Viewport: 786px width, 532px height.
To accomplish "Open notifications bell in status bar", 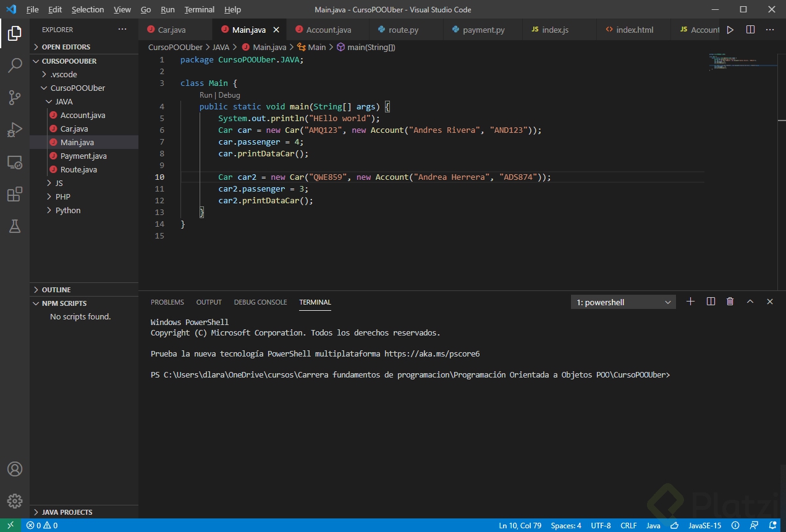I will point(772,526).
